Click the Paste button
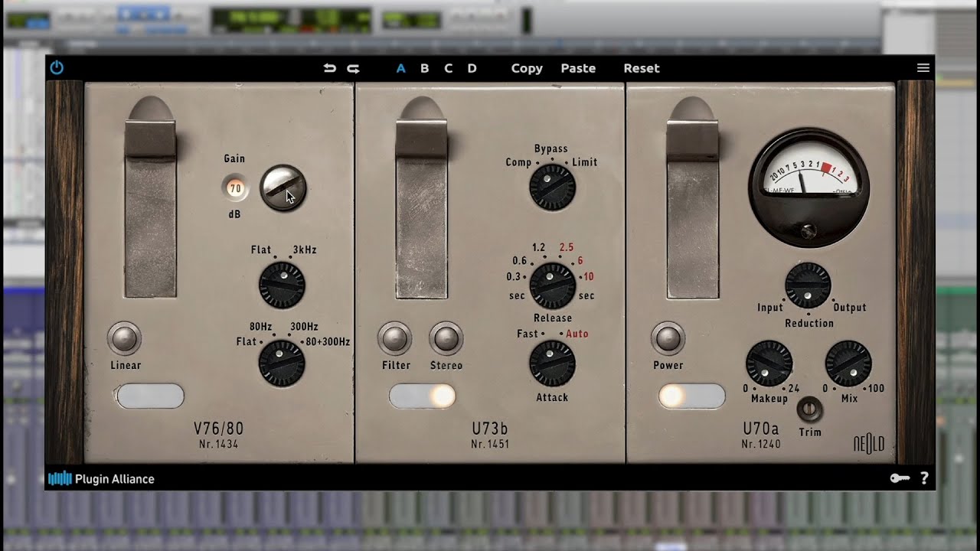Viewport: 980px width, 551px height. [578, 68]
